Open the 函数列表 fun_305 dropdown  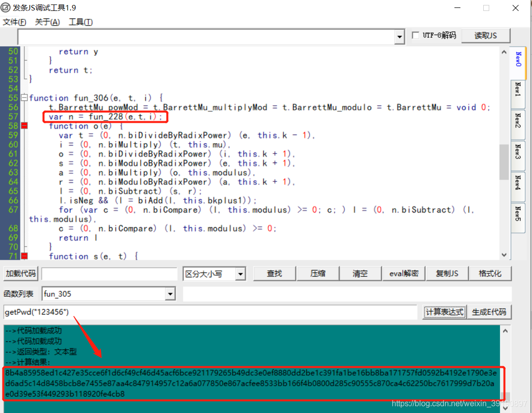click(x=171, y=294)
